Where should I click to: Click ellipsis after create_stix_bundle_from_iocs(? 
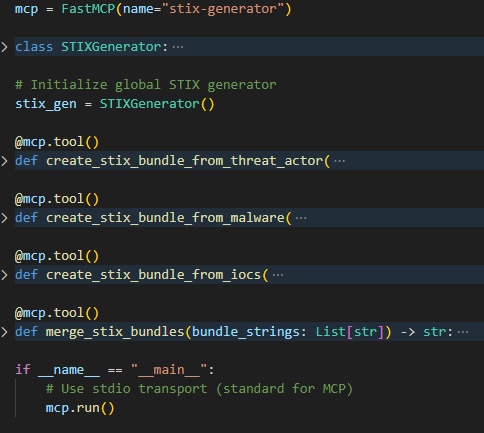(278, 275)
